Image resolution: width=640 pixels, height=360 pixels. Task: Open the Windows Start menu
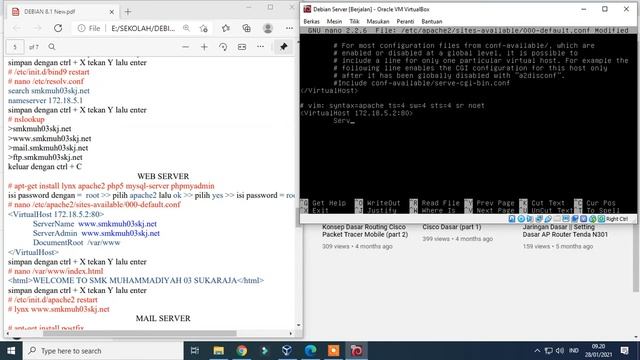pos(11,351)
